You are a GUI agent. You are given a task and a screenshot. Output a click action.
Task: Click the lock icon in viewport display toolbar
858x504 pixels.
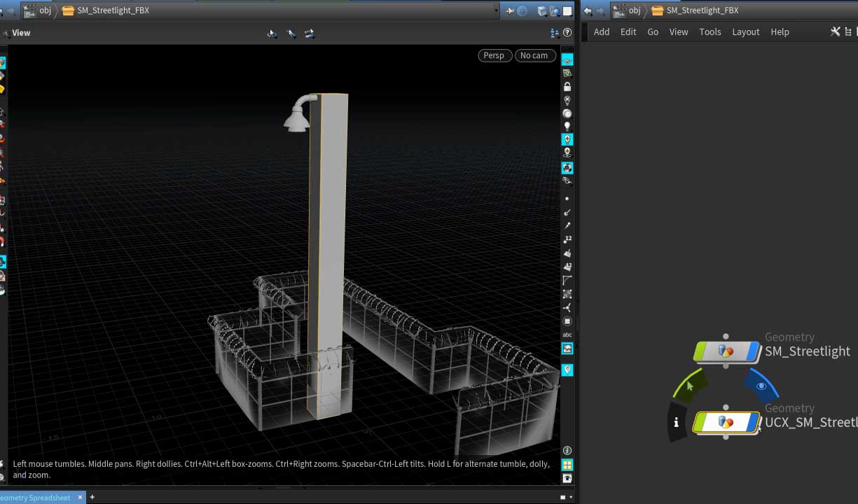567,87
